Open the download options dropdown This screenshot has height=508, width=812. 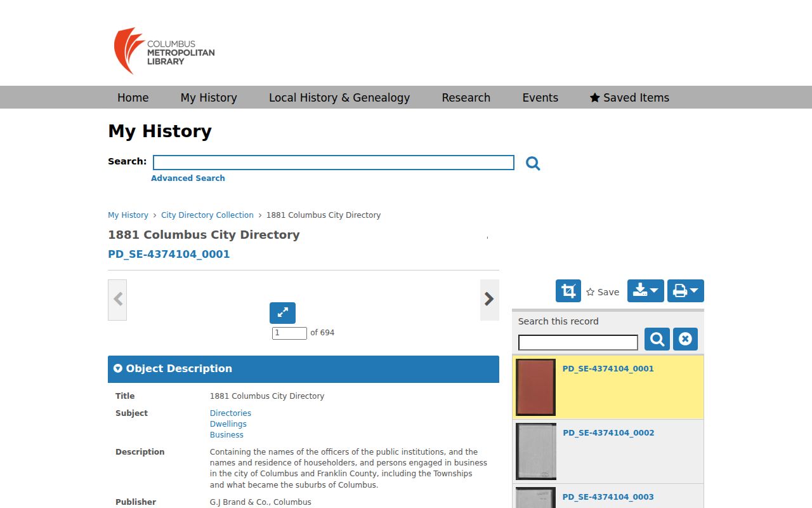tap(646, 291)
